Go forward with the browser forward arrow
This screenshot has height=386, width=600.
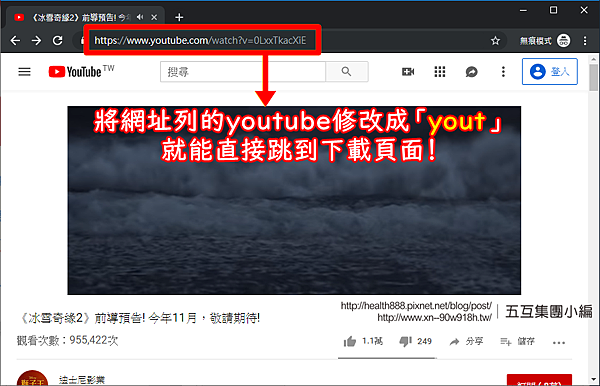(x=36, y=40)
